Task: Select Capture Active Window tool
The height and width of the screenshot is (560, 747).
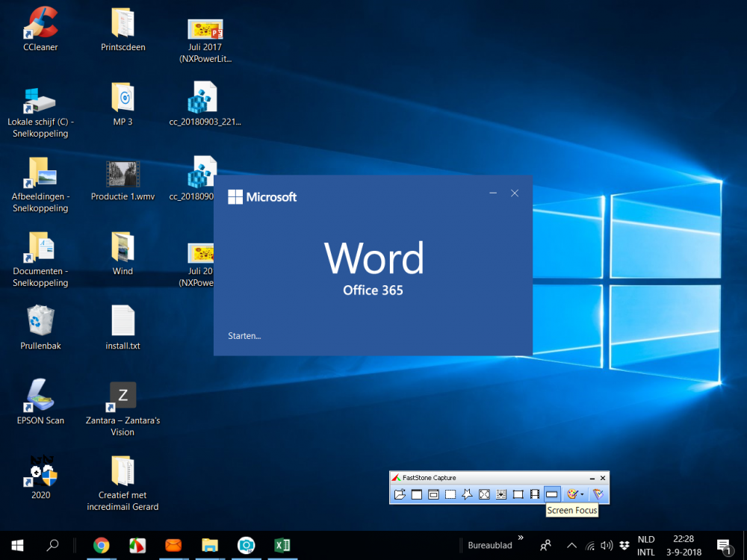Action: point(417,494)
